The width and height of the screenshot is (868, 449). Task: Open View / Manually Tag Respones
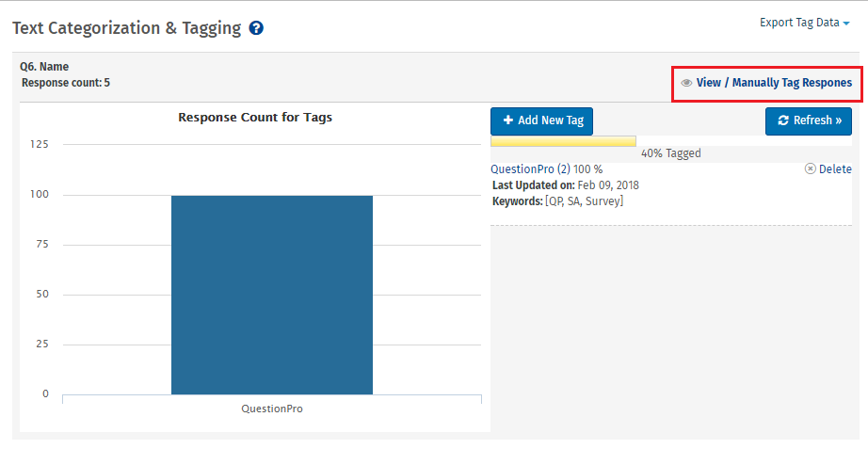[x=774, y=83]
